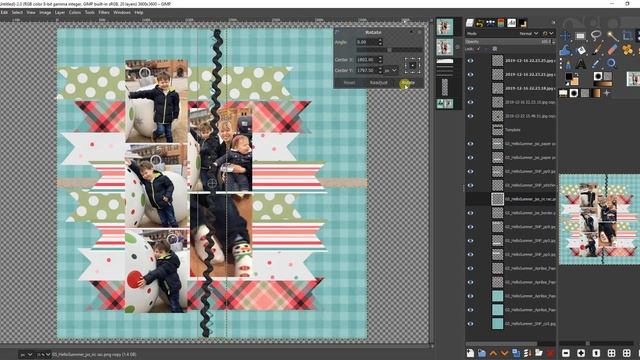Click the Center Y spinner arrows
The height and width of the screenshot is (360, 640).
tap(380, 71)
